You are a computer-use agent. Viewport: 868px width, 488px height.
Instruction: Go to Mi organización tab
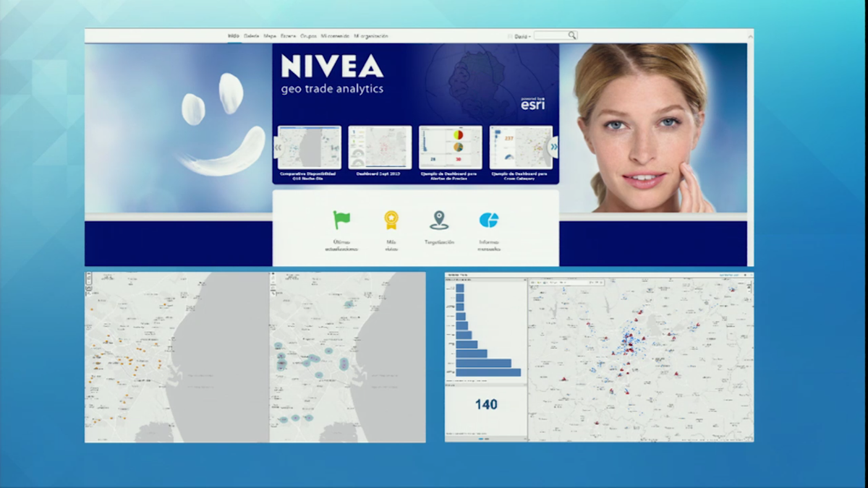(371, 36)
